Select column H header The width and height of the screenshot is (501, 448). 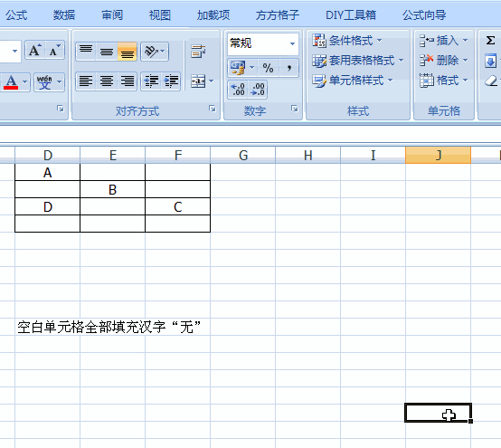pos(308,155)
